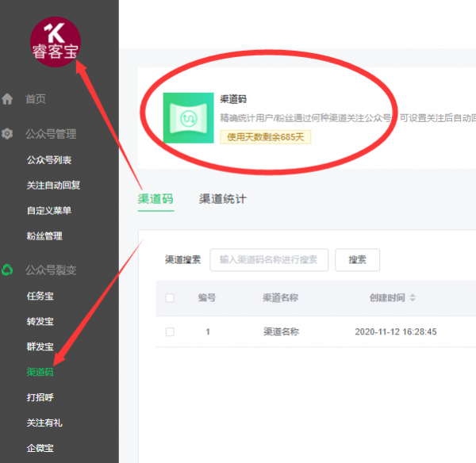Go to 关注自动回复 in sidebar

pos(53,186)
